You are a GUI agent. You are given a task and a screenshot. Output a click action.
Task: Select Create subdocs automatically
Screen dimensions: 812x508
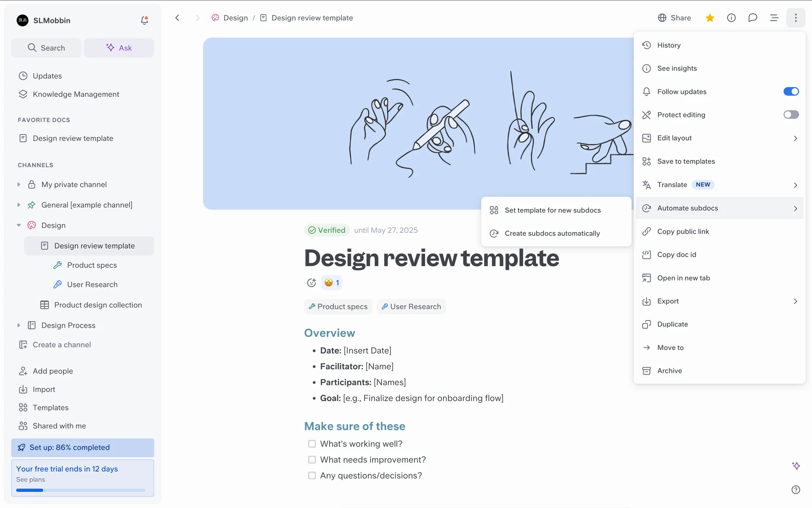coord(552,233)
